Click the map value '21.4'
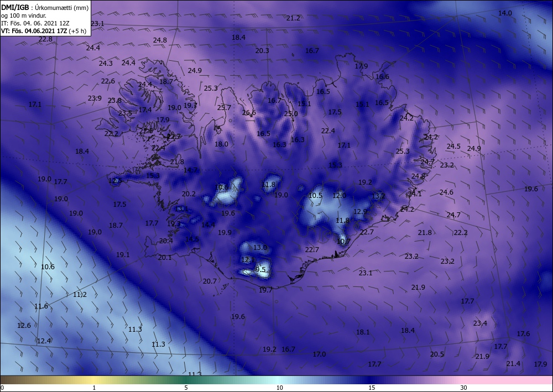This screenshot has width=553, height=392. [x=513, y=364]
